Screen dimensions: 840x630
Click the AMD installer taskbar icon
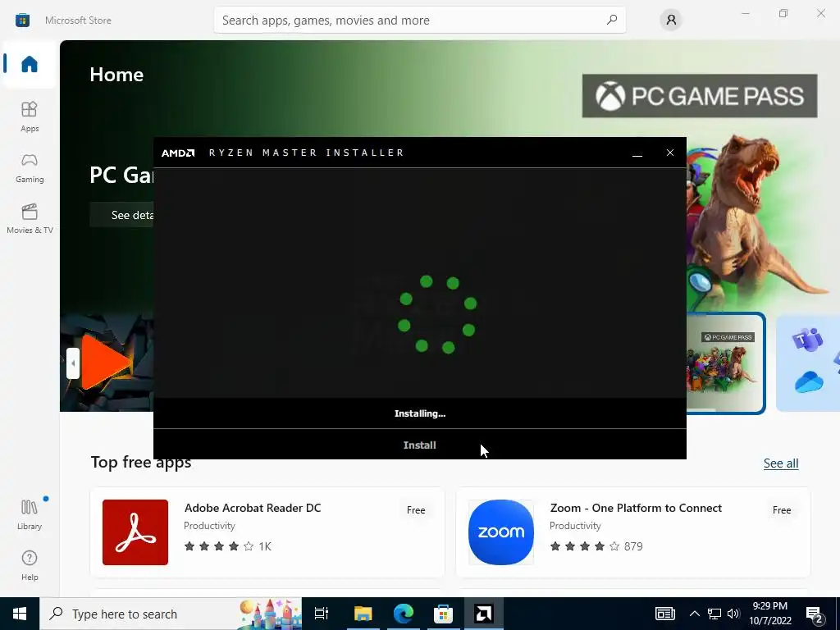click(483, 614)
